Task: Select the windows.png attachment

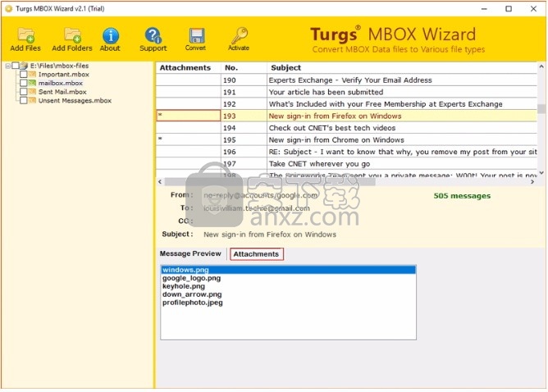Action: point(288,270)
